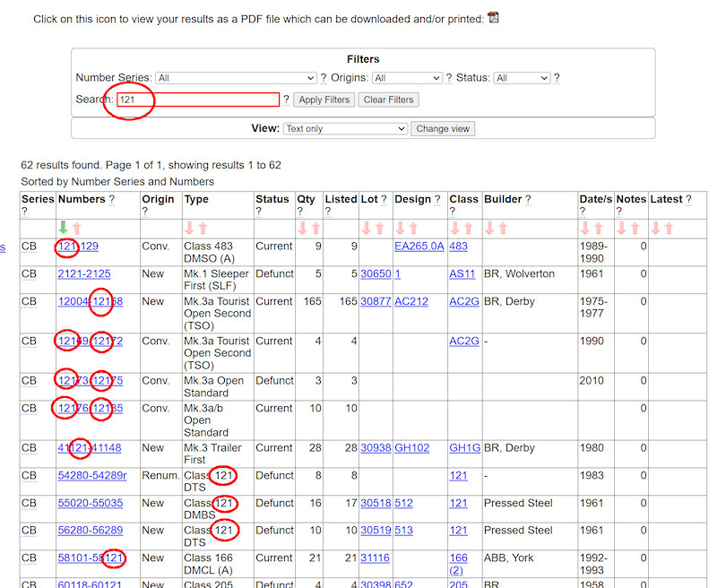
Task: Open the Number Series dropdown
Action: tap(236, 78)
